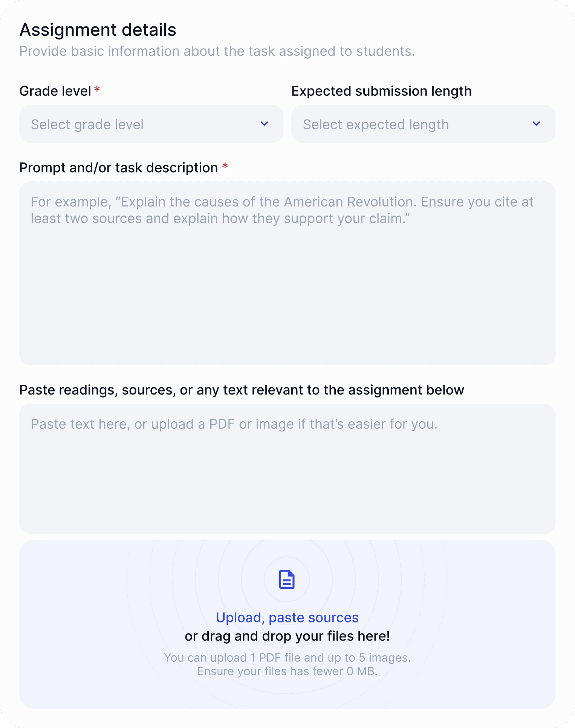
Task: Expand the Expected submission length options
Action: click(422, 124)
